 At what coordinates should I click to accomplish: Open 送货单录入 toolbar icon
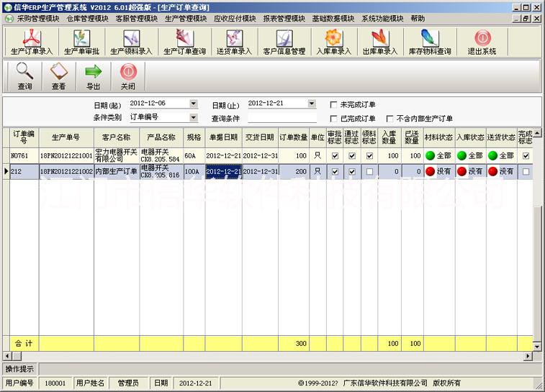pos(234,42)
